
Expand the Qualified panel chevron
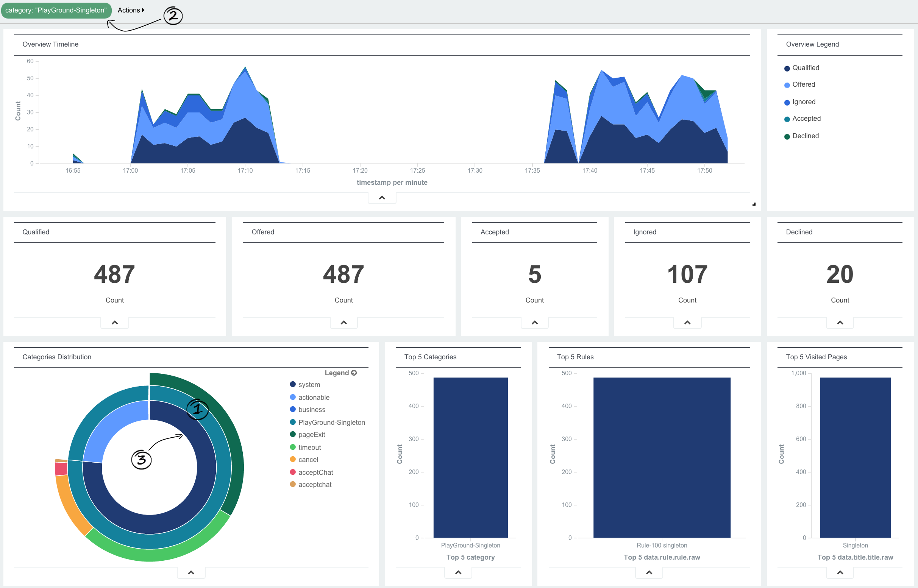114,323
